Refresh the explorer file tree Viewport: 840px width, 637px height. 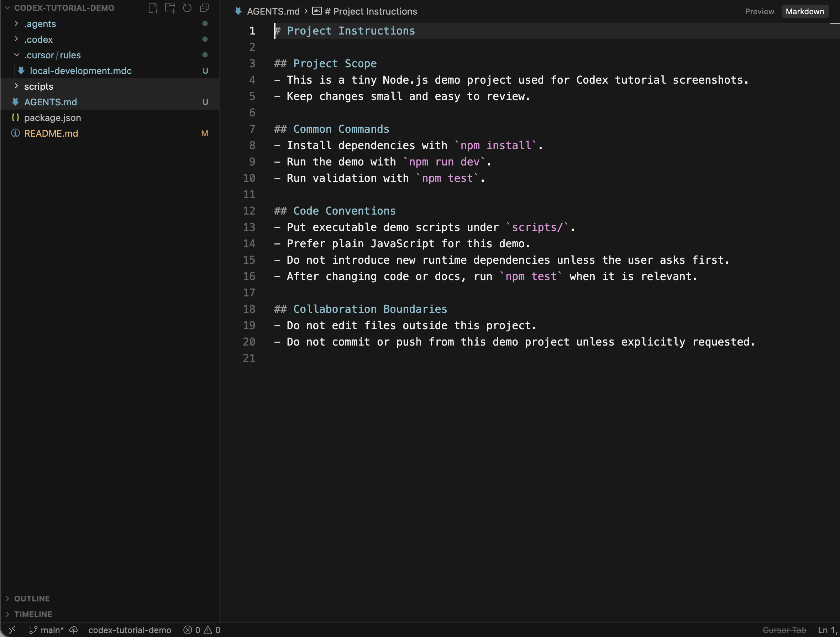(x=187, y=8)
